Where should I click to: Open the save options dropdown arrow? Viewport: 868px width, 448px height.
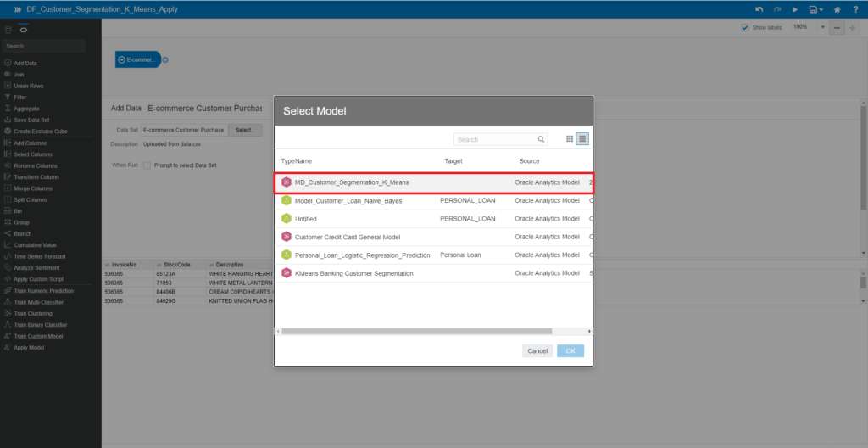tap(821, 10)
